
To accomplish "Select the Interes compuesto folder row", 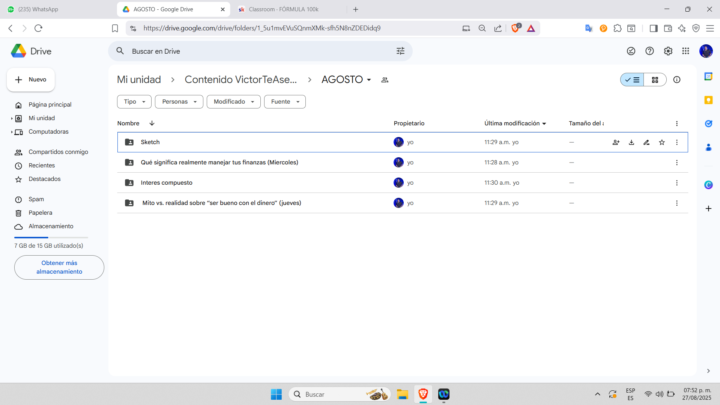I will coord(402,183).
